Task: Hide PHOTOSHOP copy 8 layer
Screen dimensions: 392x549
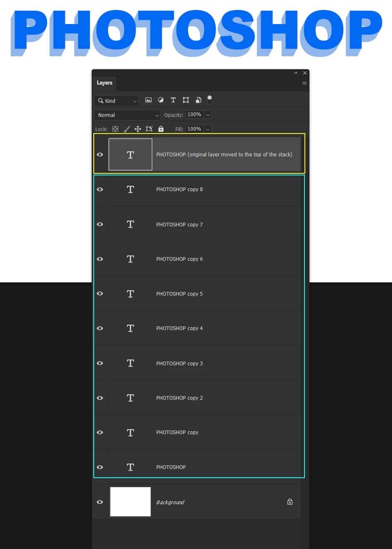Action: 100,189
